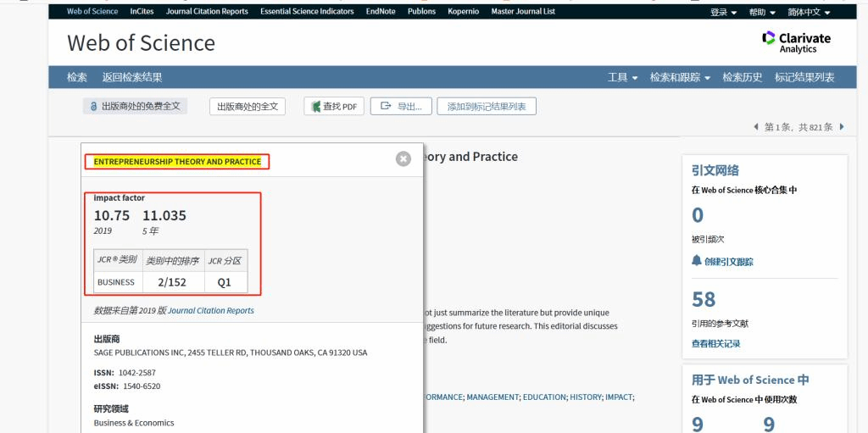The height and width of the screenshot is (433, 868).
Task: Click the Find PDF button
Action: click(334, 106)
